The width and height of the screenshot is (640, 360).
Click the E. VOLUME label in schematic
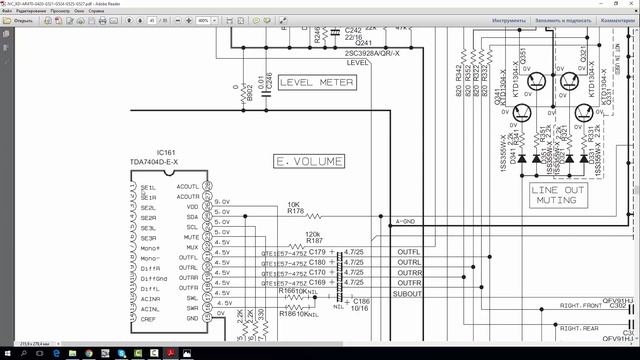pos(309,161)
